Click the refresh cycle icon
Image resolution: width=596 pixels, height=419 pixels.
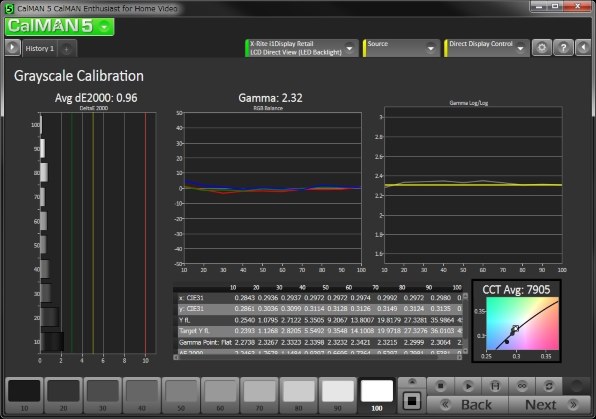tap(548, 386)
